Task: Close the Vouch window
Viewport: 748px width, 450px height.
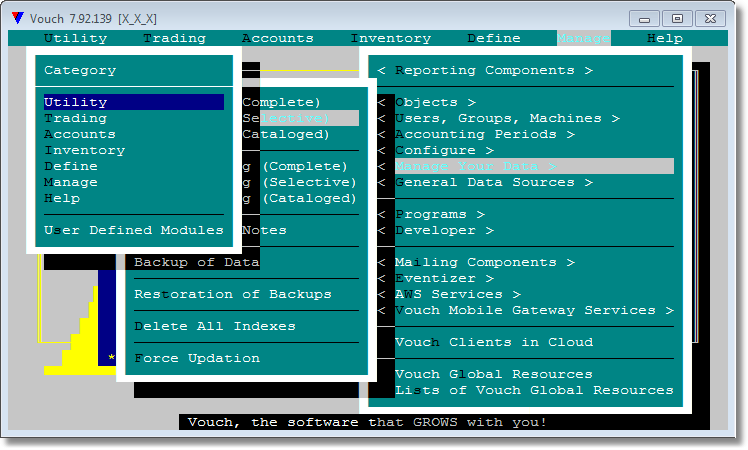Action: tap(710, 19)
